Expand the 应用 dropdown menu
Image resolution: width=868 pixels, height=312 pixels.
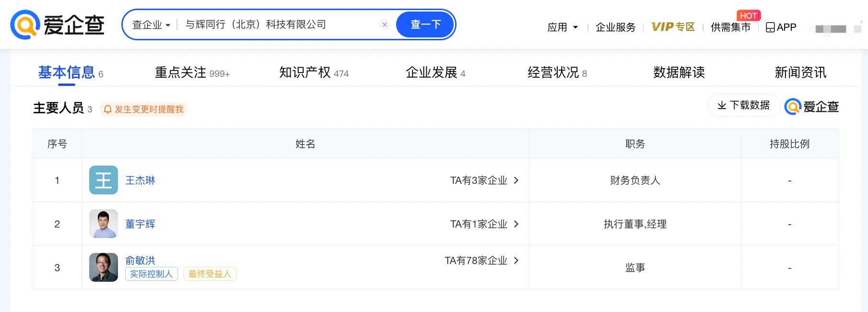tap(563, 27)
